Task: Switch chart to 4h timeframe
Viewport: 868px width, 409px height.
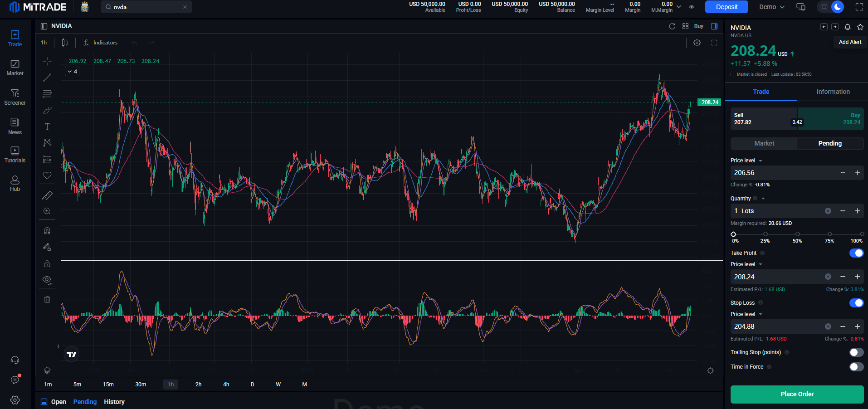Action: [226, 385]
